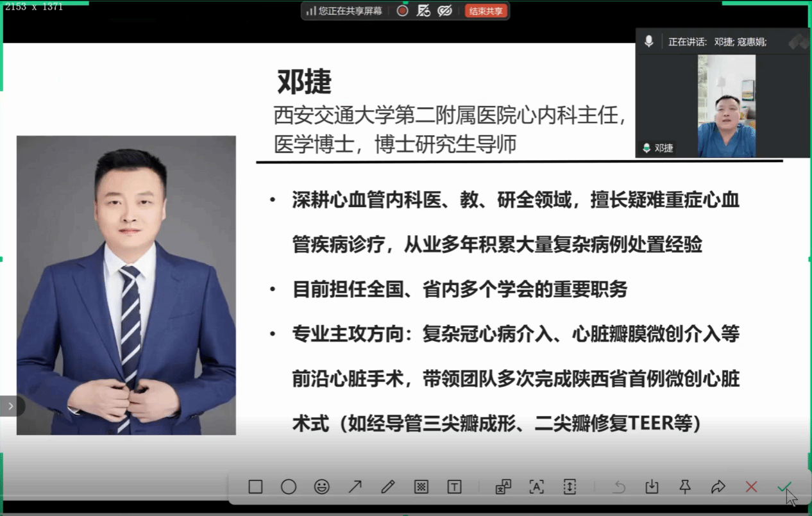Viewport: 812px width, 516px height.
Task: Select the mosaic blur tool
Action: (x=421, y=487)
